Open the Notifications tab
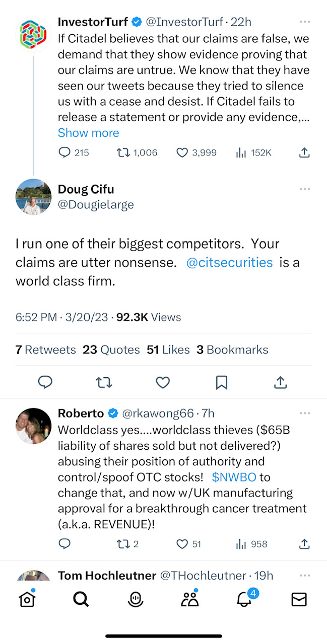327x644 pixels. [x=244, y=599]
